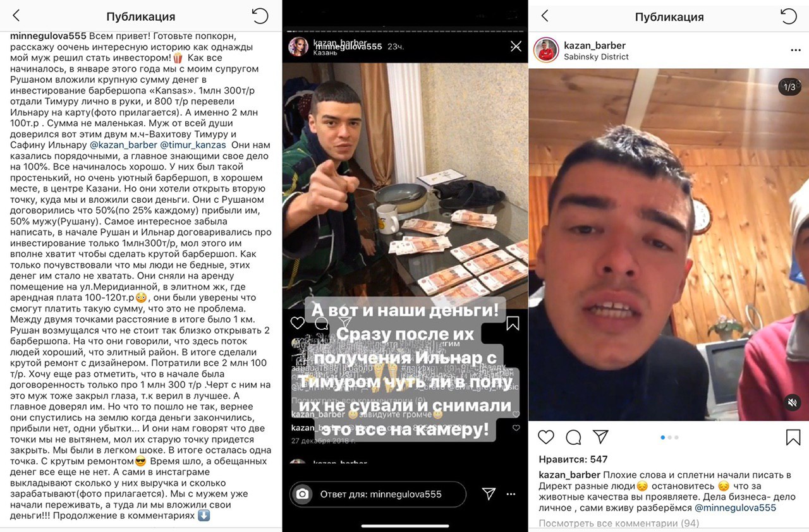
Task: Open kazan_barber profile avatar
Action: click(546, 51)
